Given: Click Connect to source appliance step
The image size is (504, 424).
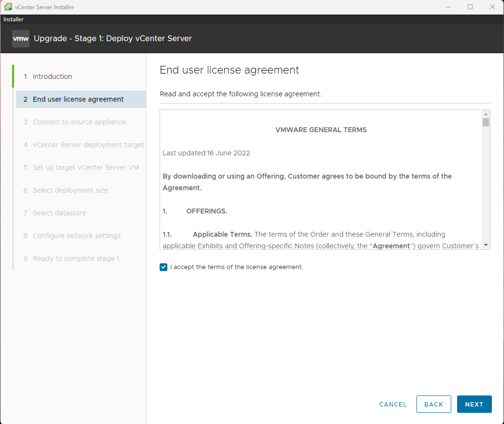Looking at the screenshot, I should (x=79, y=122).
